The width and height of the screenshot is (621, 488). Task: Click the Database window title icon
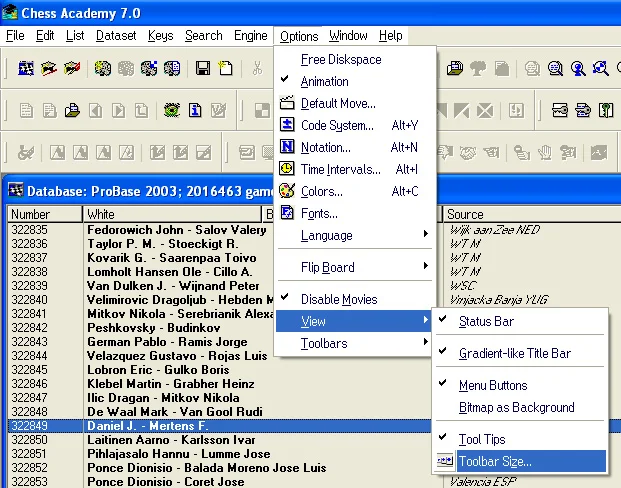(16, 190)
